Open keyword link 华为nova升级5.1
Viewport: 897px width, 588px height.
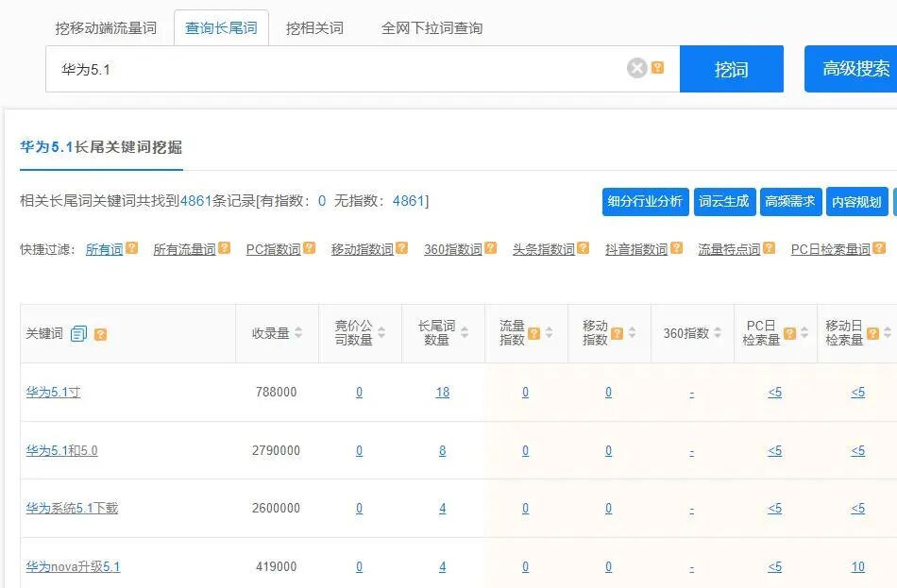(74, 567)
